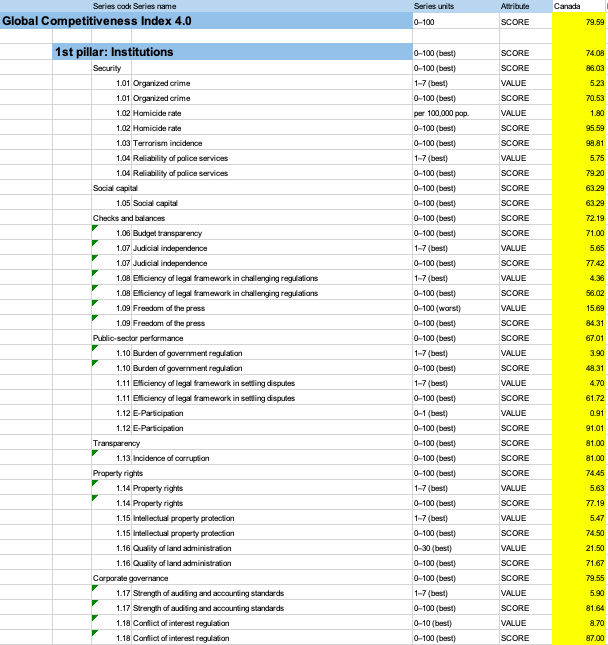
Task: Click Quality of land administration value 21.50
Action: tap(579, 548)
